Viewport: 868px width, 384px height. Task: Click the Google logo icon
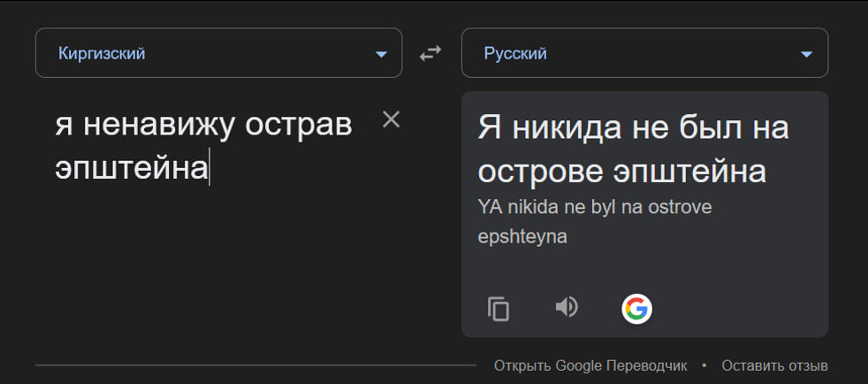pyautogui.click(x=636, y=309)
